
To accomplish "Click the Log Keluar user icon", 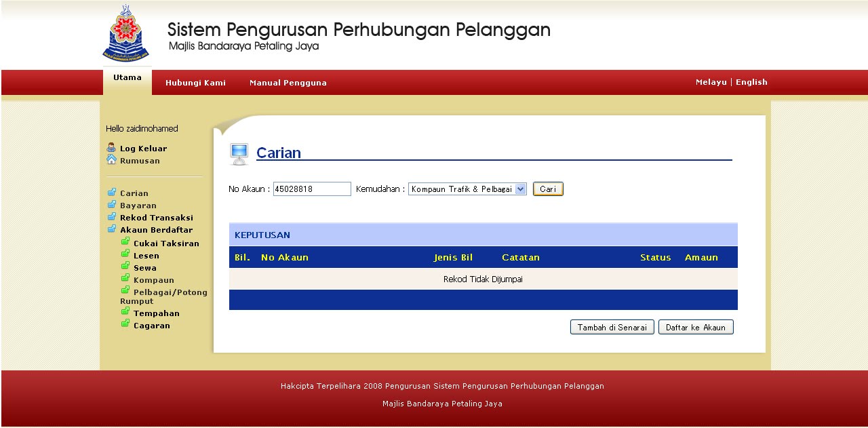I will pos(111,147).
